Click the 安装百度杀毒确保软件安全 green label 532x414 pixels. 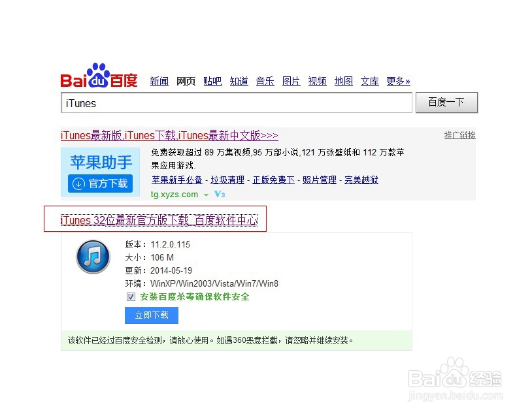[x=194, y=296]
